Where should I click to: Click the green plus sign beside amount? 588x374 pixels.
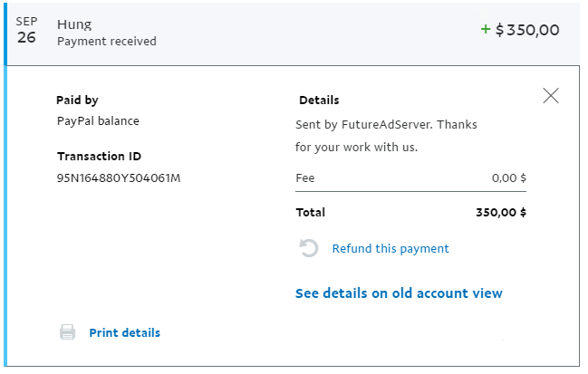[x=486, y=29]
